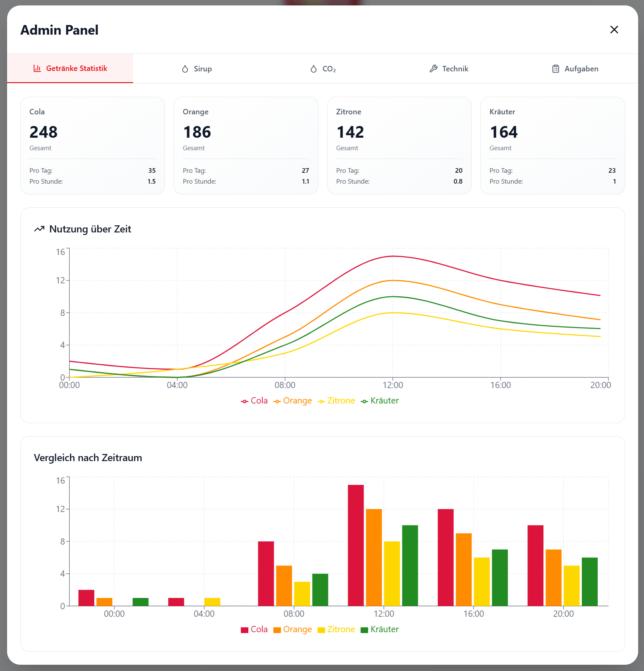Screen dimensions: 644x671
Task: Click the green Kräuter bar at 16:00
Action: [x=500, y=578]
